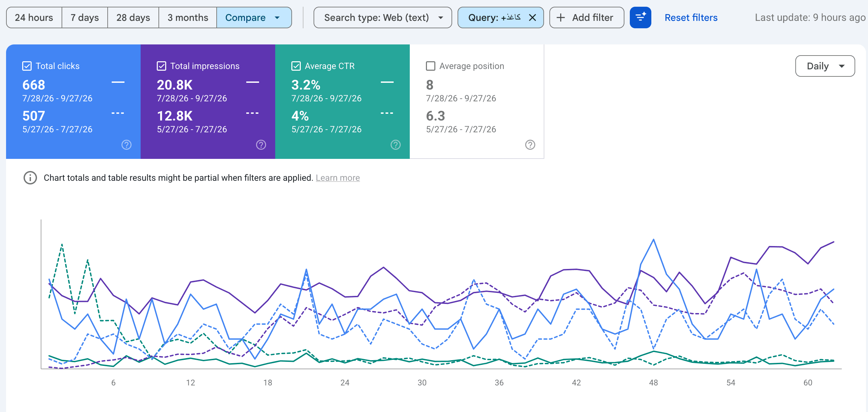Screen dimensions: 868x412
Task: Select the 3 months date range
Action: click(x=188, y=18)
